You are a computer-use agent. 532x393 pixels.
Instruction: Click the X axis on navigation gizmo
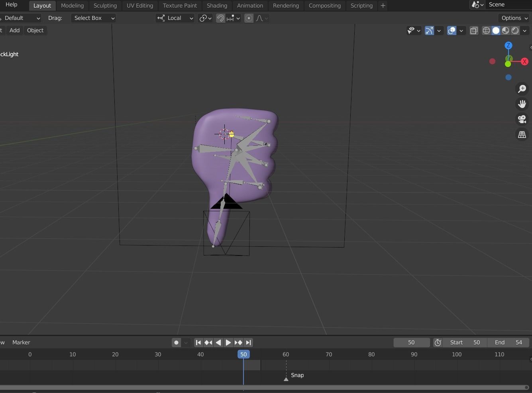(x=524, y=61)
